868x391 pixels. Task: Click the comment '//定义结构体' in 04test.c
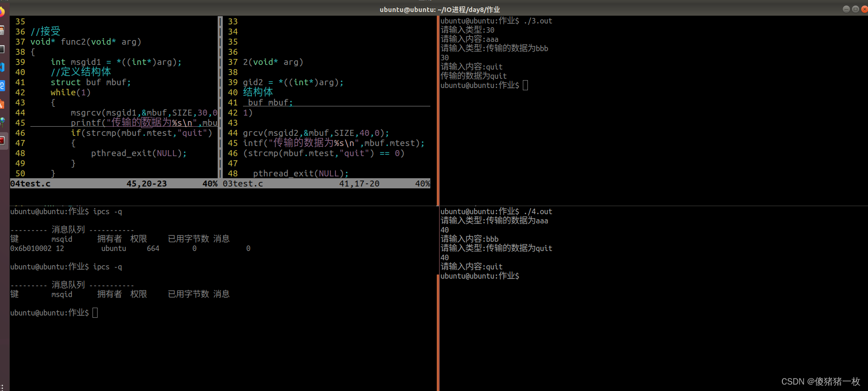coord(81,72)
